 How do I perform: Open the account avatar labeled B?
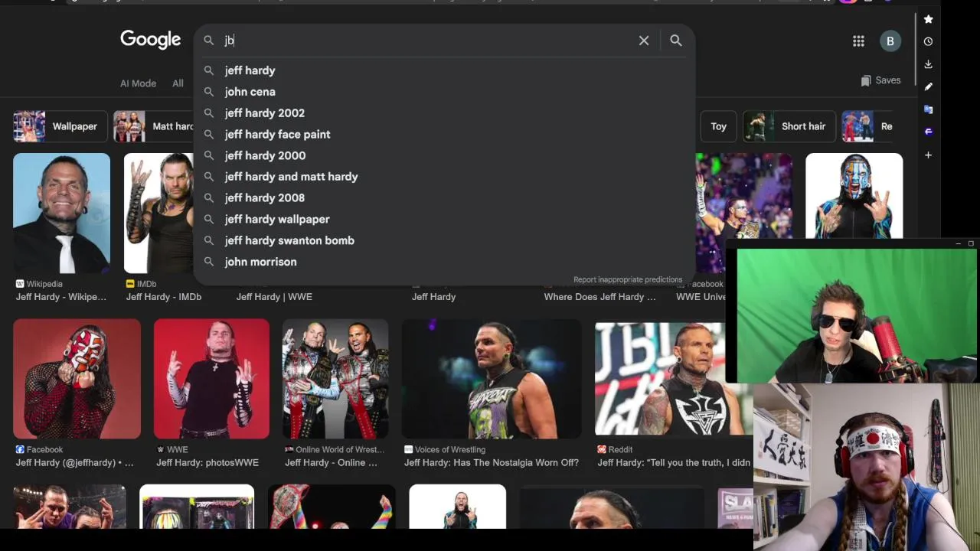tap(890, 41)
